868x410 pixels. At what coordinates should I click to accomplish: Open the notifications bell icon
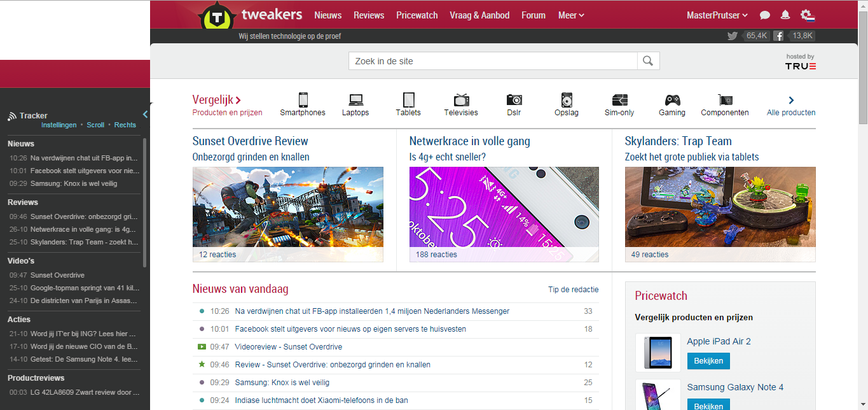coord(785,15)
